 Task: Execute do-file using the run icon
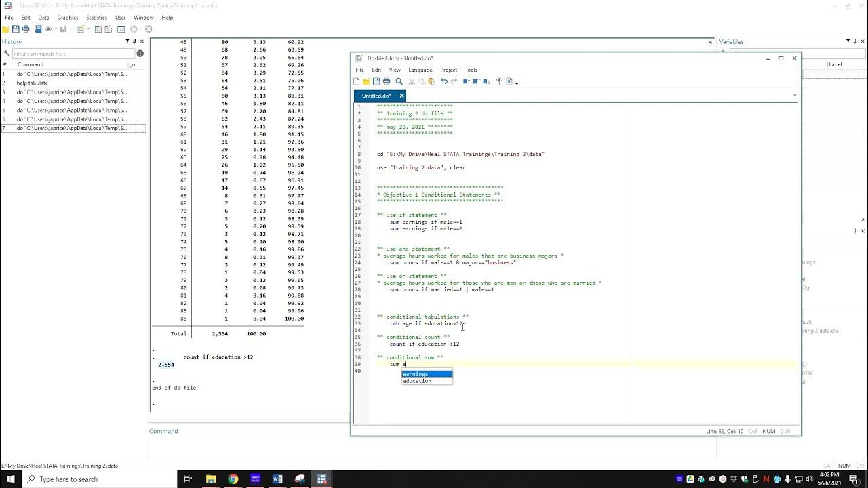tap(509, 81)
